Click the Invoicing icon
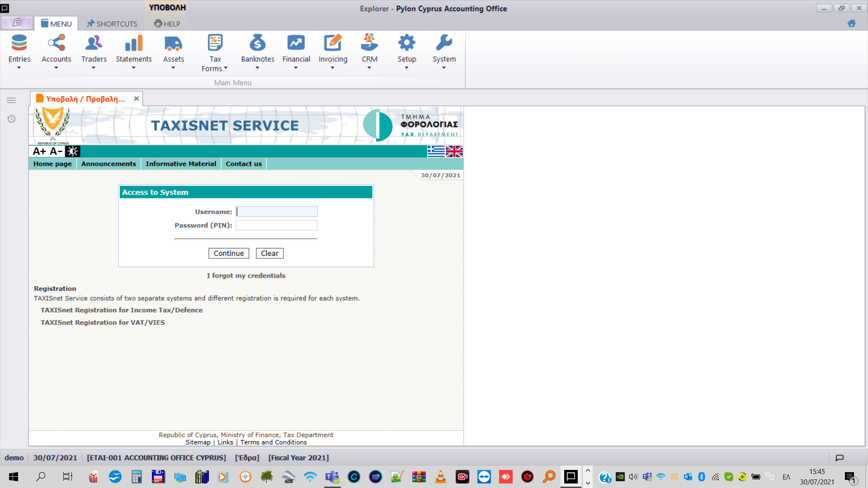Viewport: 868px width, 488px height. click(333, 43)
